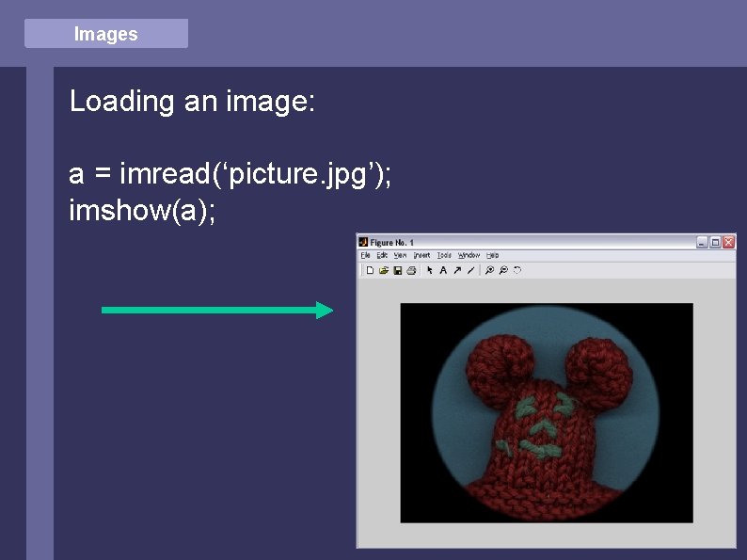Open the View menu in Figure window

[400, 255]
